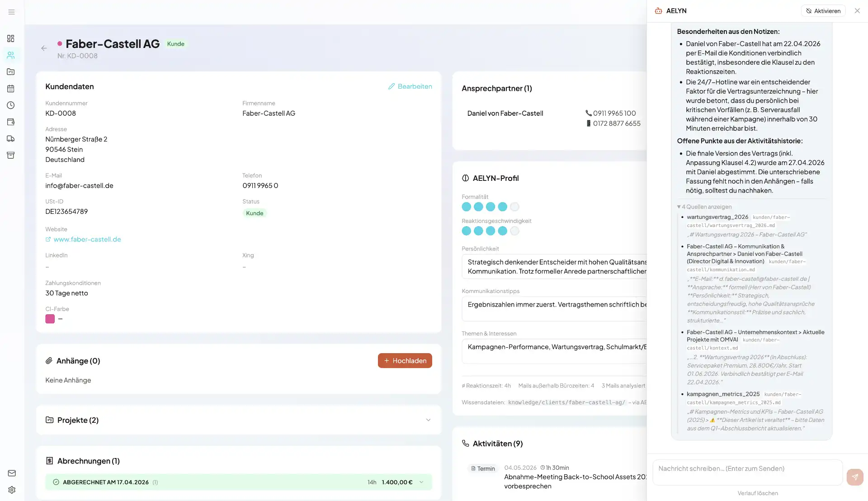
Task: Collapse the 4 Quellen anzeigen list
Action: pos(704,207)
